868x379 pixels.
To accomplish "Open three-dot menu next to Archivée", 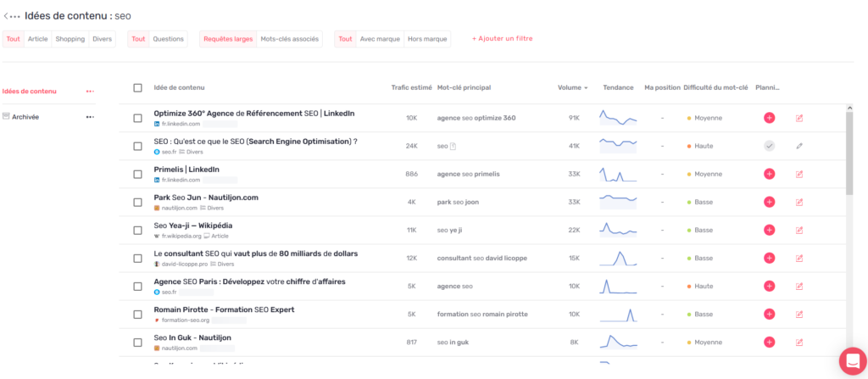I will pos(90,117).
